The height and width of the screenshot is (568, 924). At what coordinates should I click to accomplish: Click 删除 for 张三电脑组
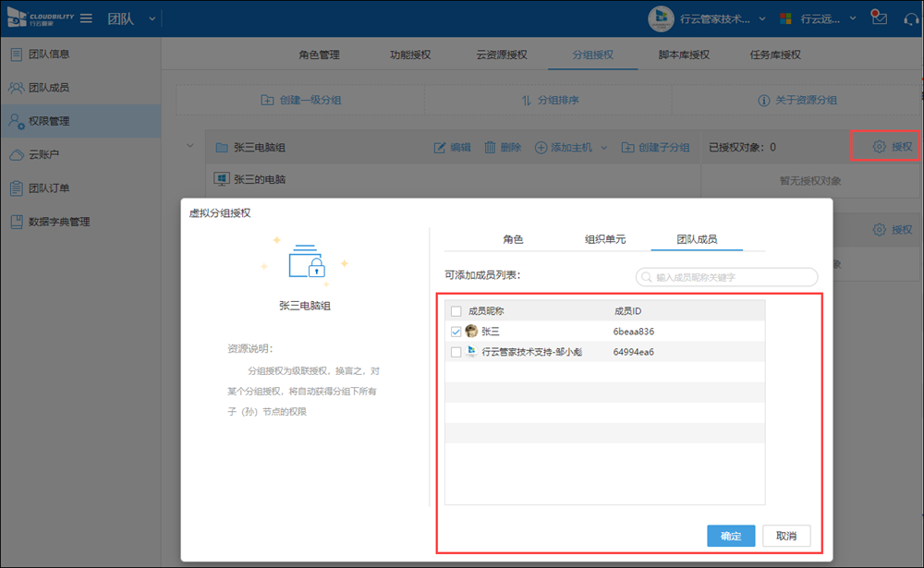(504, 147)
